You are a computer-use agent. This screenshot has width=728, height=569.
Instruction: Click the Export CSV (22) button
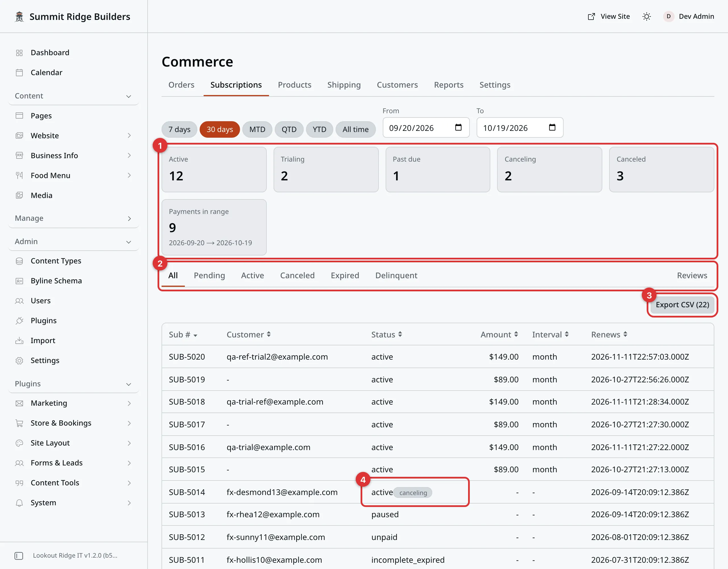coord(682,305)
